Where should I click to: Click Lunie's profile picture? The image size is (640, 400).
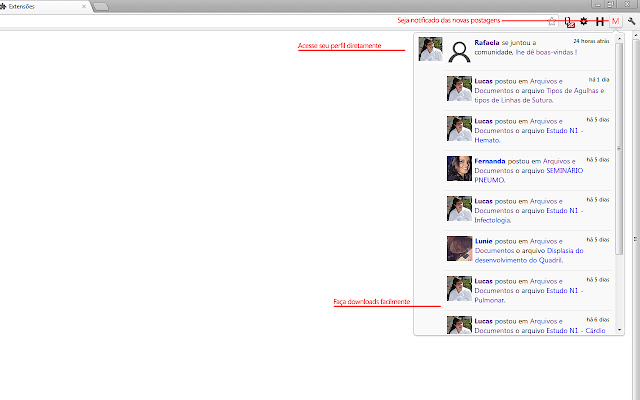pos(459,248)
